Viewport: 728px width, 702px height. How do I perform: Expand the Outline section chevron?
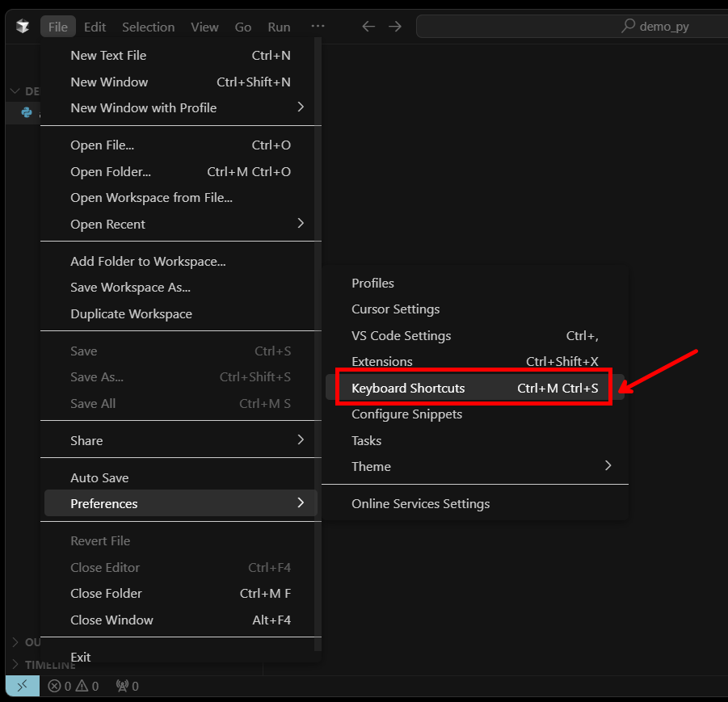click(15, 642)
